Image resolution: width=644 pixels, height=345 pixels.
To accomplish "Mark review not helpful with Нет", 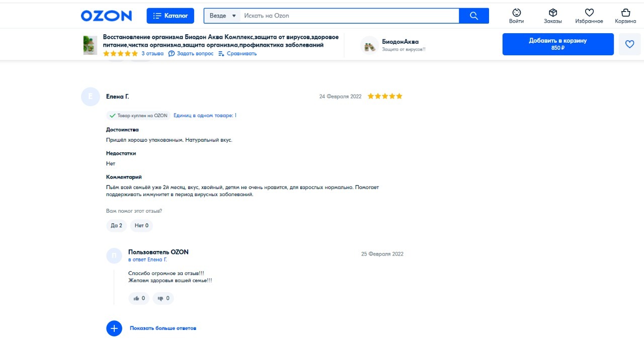I will 141,226.
